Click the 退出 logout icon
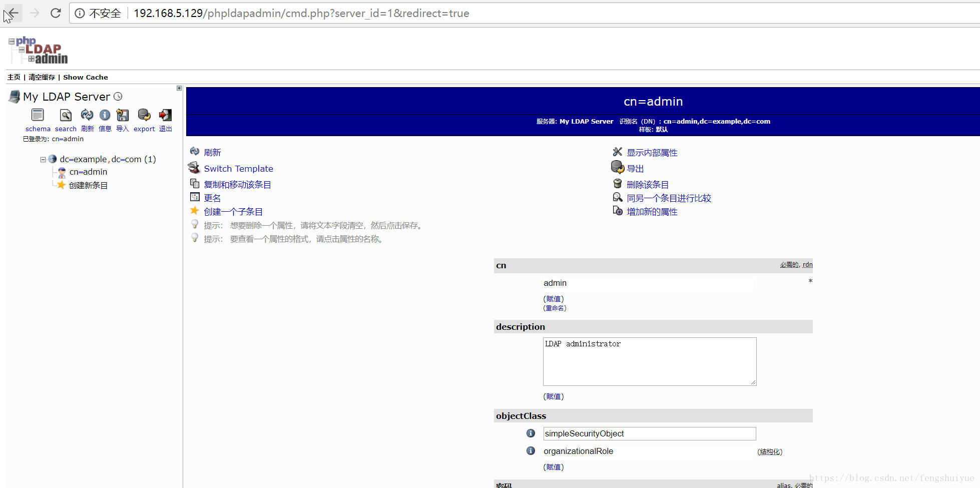Image resolution: width=980 pixels, height=488 pixels. point(165,115)
